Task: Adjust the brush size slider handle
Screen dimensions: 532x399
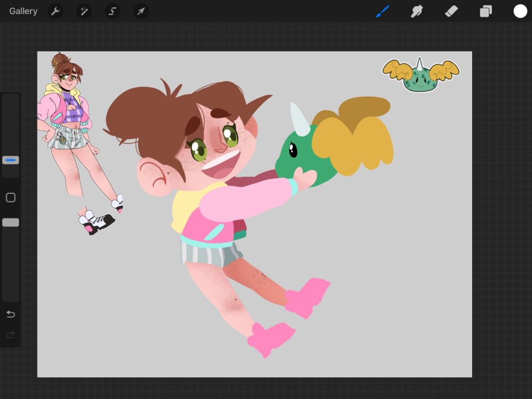Action: 11,160
